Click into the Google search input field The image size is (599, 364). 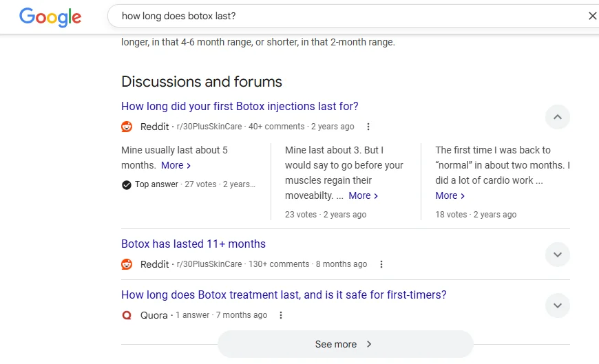point(344,16)
